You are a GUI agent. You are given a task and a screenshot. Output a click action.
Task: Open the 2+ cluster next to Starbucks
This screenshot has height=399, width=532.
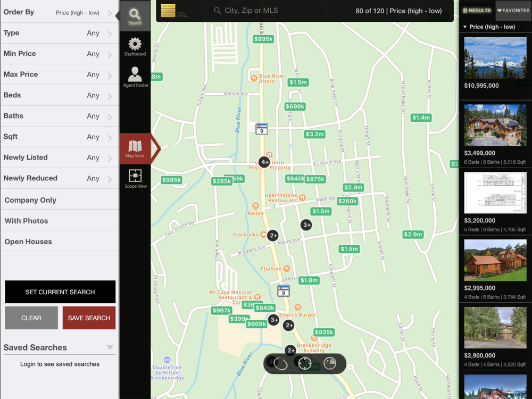coord(273,235)
